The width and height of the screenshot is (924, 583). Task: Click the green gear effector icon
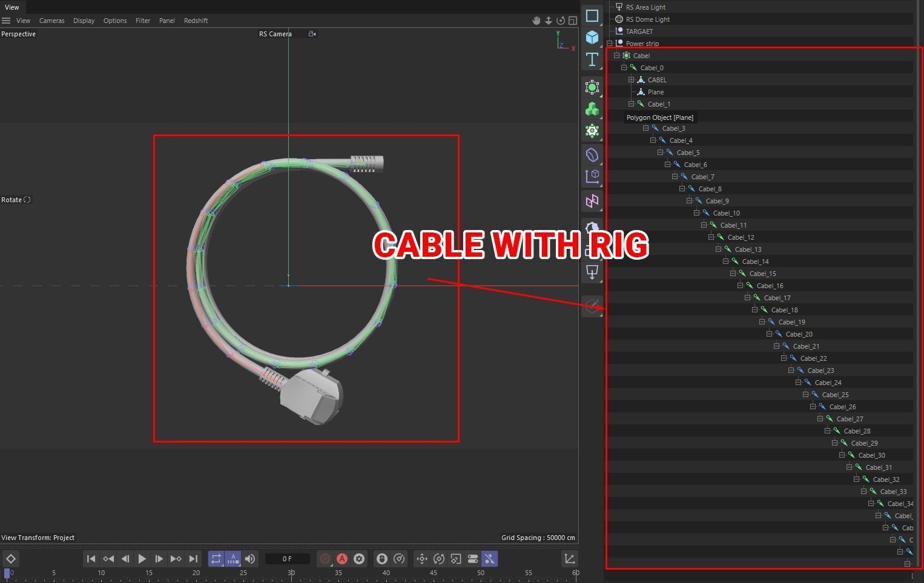(x=592, y=131)
